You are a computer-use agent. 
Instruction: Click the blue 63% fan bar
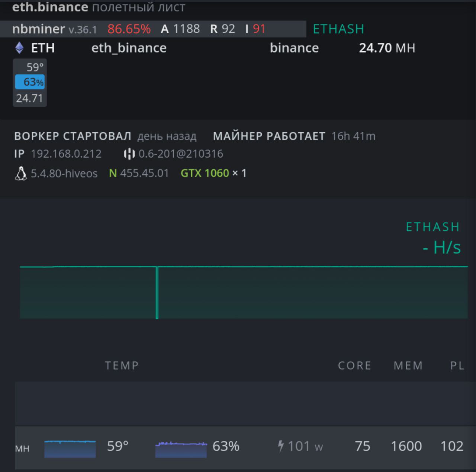(30, 82)
